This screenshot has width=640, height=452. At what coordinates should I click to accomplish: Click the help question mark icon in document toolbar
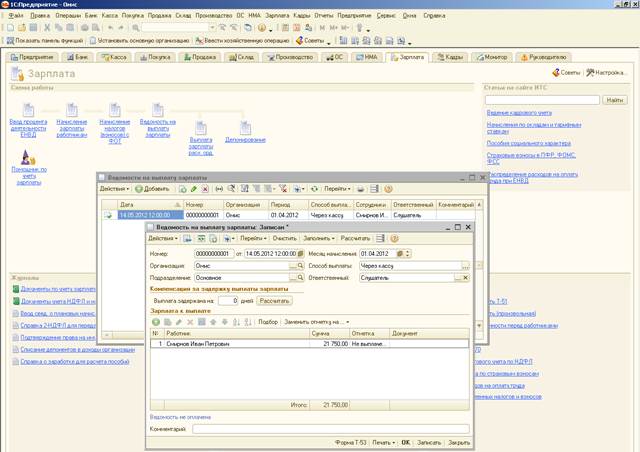pyautogui.click(x=394, y=239)
